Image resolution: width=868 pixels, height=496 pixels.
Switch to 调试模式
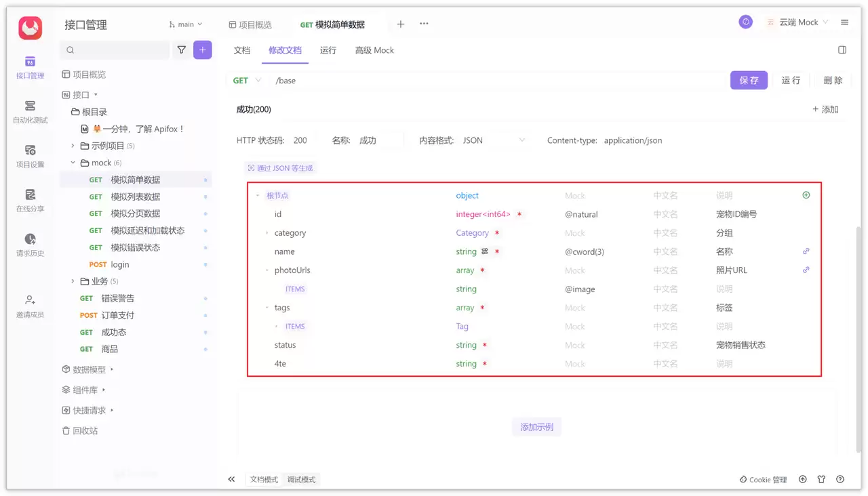tap(301, 479)
